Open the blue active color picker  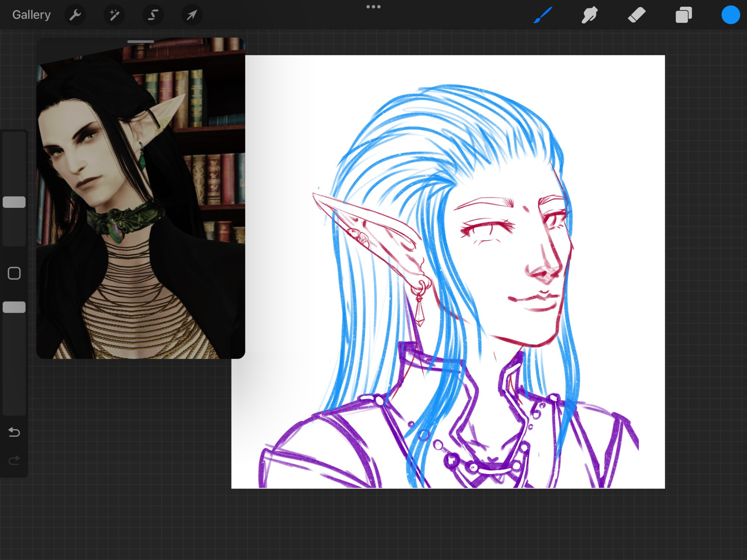tap(731, 15)
